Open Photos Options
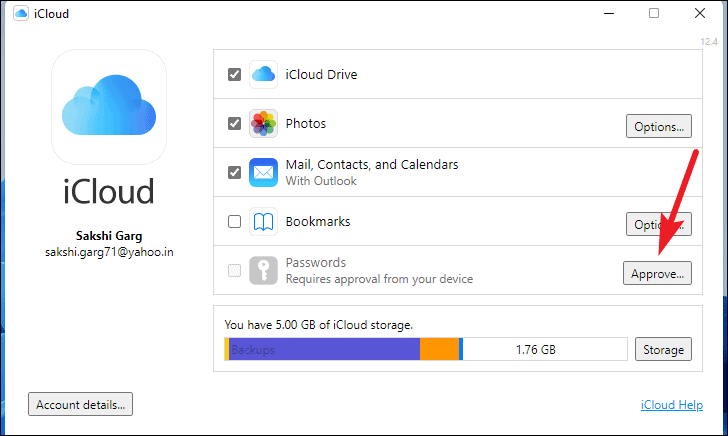The width and height of the screenshot is (728, 436). point(659,127)
